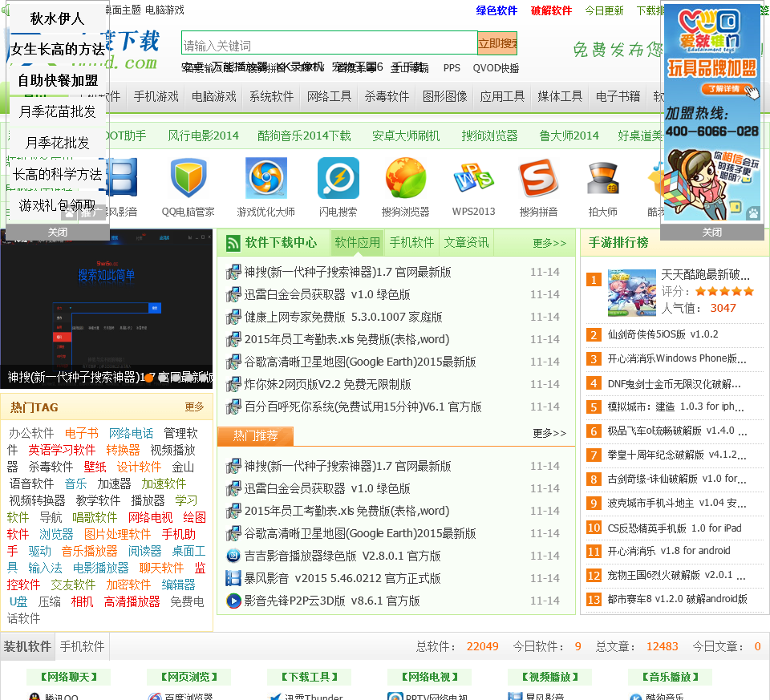The width and height of the screenshot is (770, 700).
Task: Switch to the 软件应用 tab
Action: (357, 242)
